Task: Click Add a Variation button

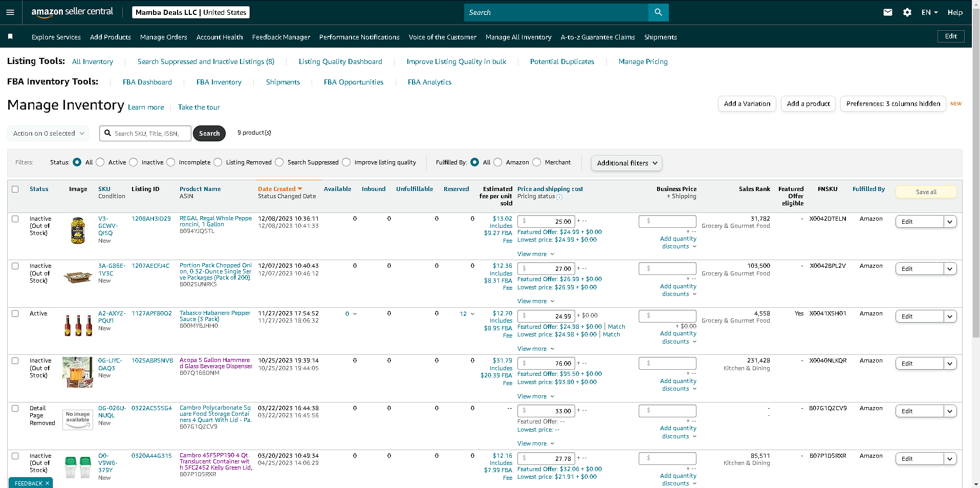Action: click(x=747, y=103)
